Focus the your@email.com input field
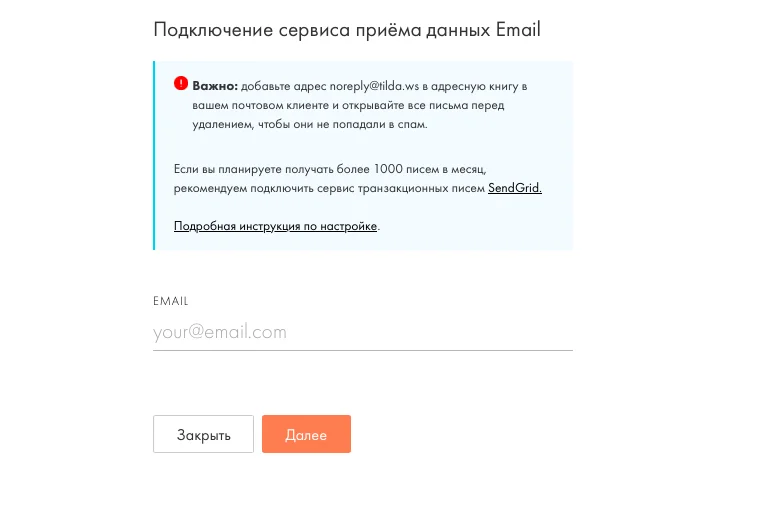 click(362, 332)
